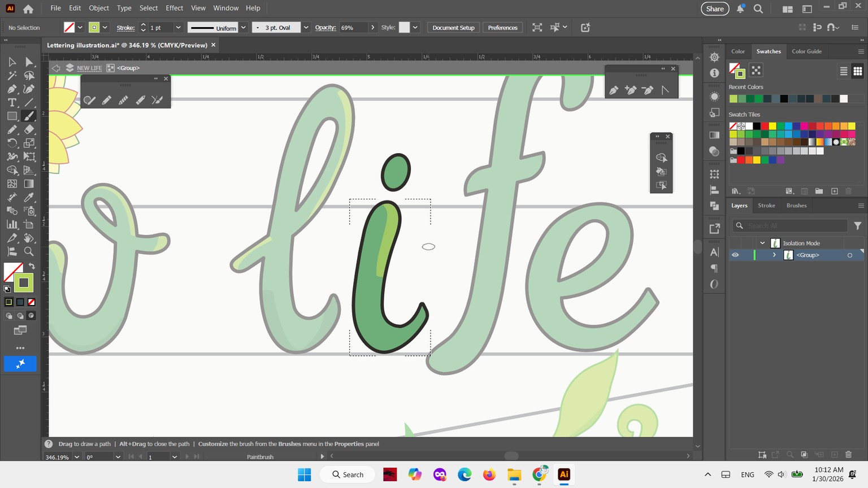Choose the Artboard tool
The image size is (868, 488).
pyautogui.click(x=29, y=224)
